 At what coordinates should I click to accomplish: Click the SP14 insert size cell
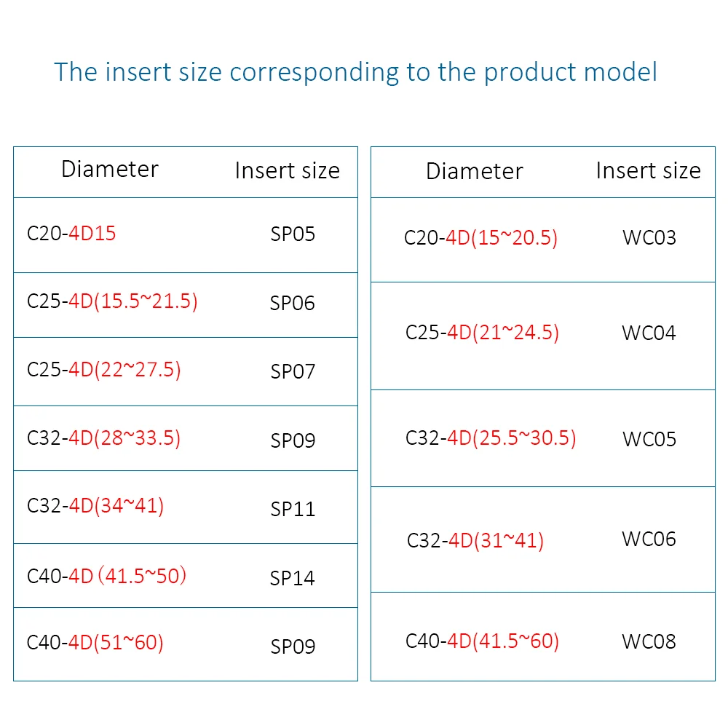point(293,578)
